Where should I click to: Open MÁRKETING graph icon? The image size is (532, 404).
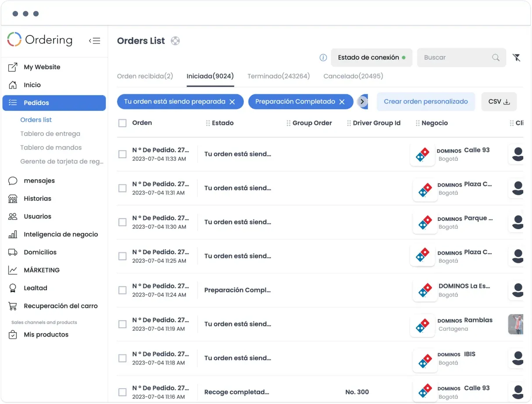(x=13, y=270)
